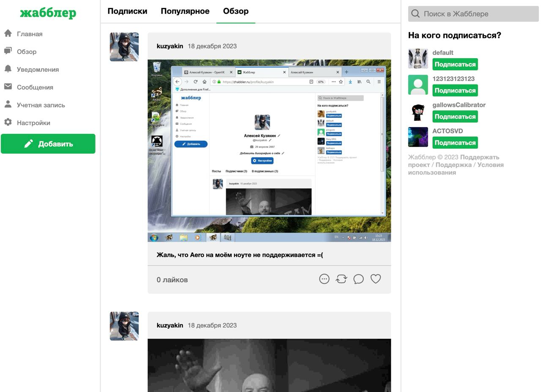This screenshot has width=541, height=392.
Task: Open kuzyakin username on the second post
Action: (170, 325)
